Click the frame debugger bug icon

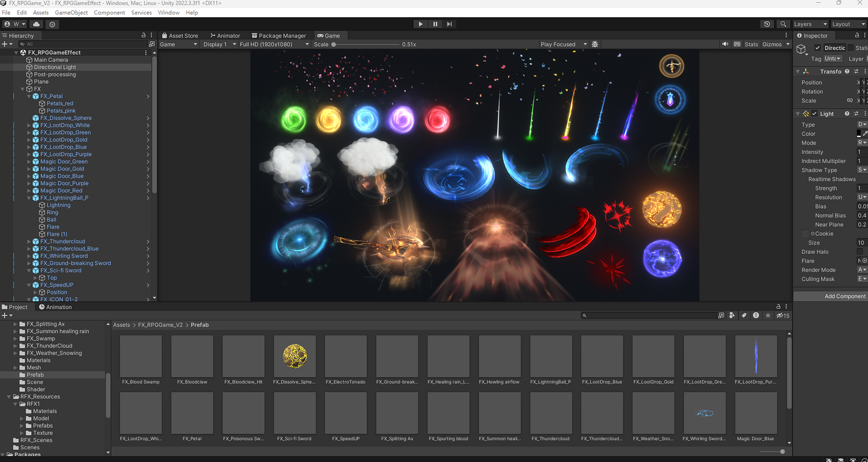point(595,44)
